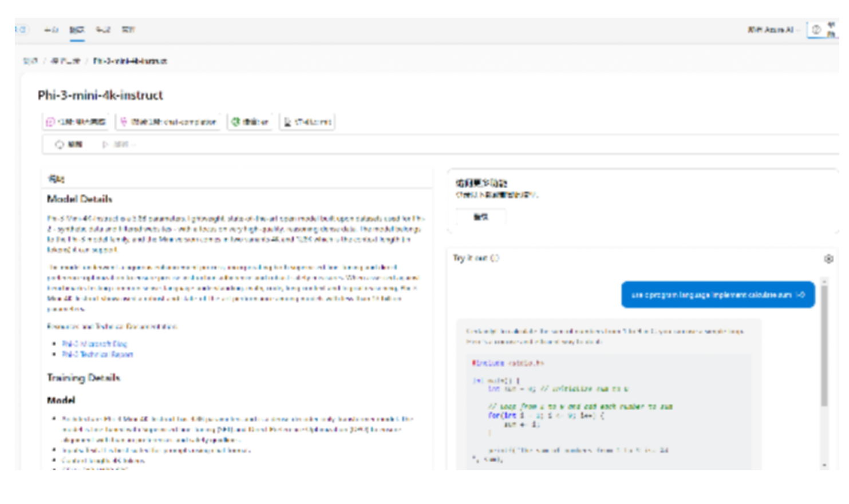Click the green icon on the third tag
Viewport: 849px width, 504px height.
click(235, 122)
